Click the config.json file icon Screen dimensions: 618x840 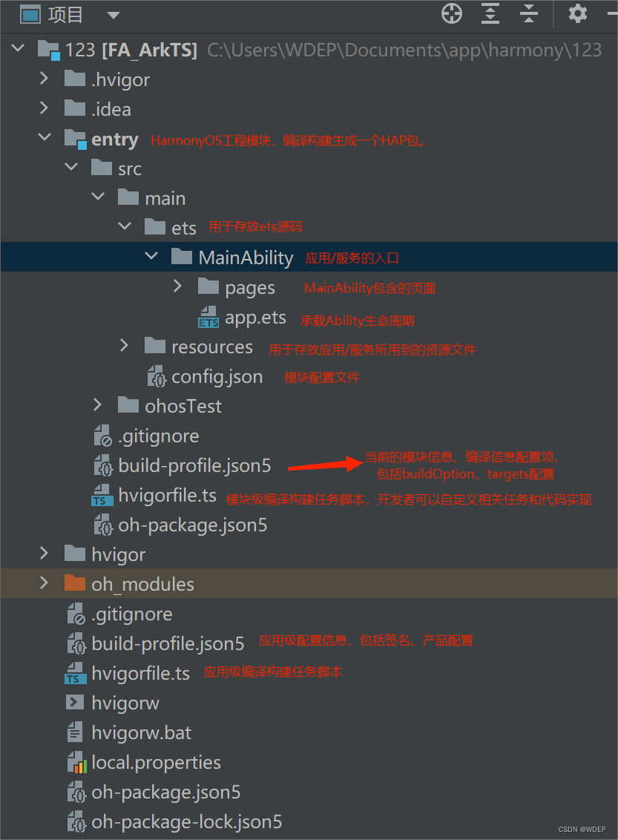pyautogui.click(x=156, y=376)
